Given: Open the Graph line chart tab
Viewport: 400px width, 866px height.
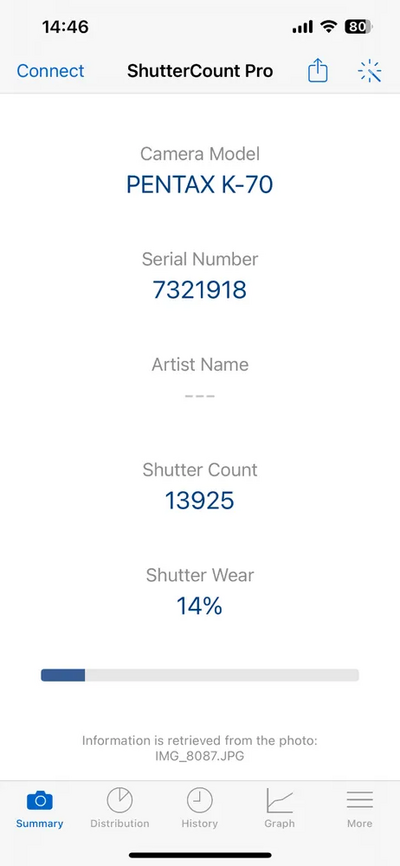Looking at the screenshot, I should (x=280, y=800).
